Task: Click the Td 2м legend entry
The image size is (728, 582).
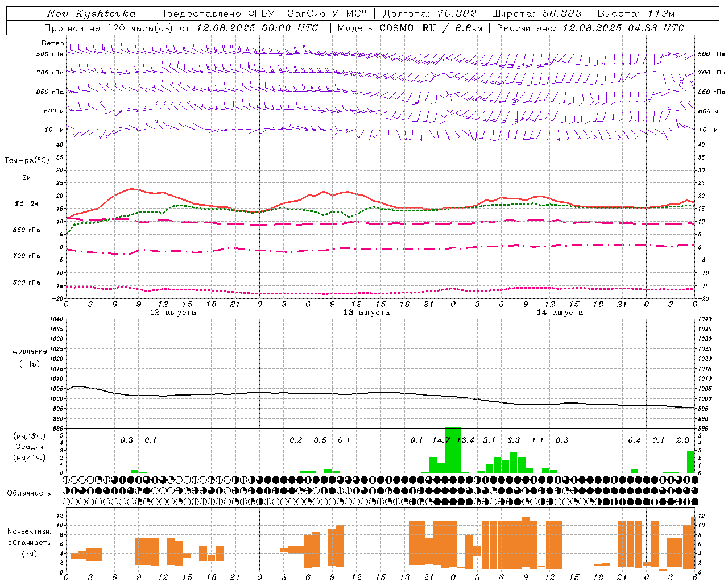Action: (26, 203)
